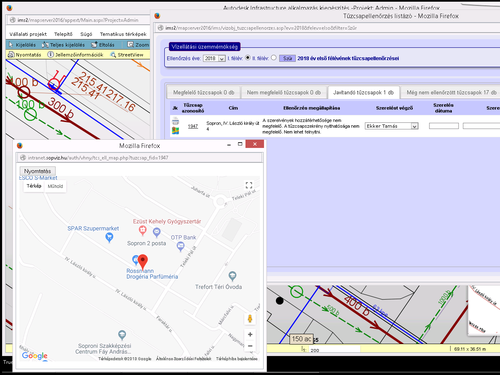Screen dimensions: 500x375
Task: Click address cell Sopron, IV. László király út 4
Action: 232,126
